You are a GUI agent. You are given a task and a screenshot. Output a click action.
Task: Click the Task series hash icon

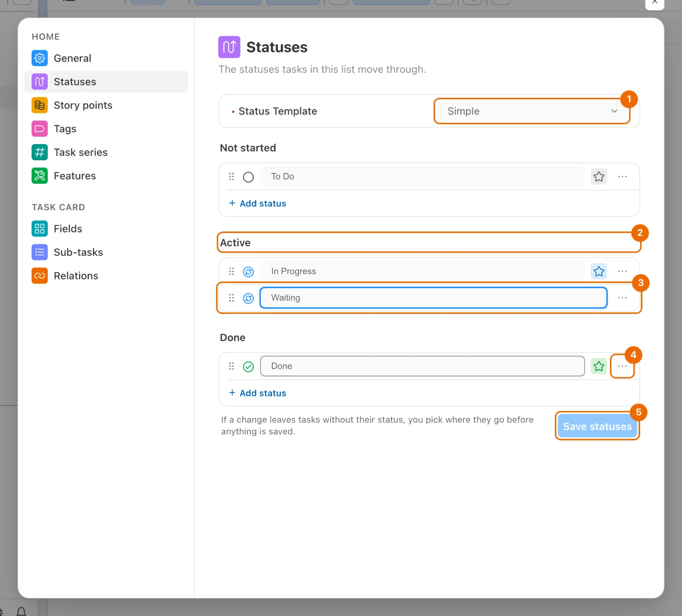(x=40, y=152)
